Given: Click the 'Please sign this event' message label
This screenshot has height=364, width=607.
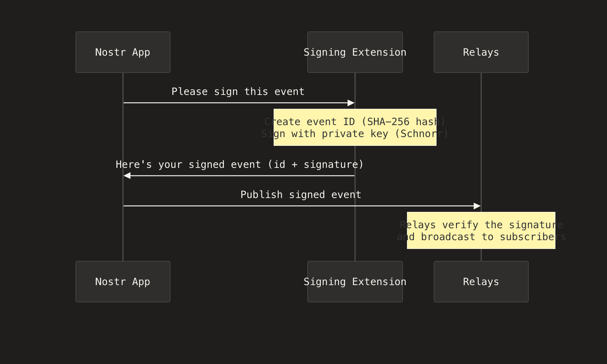Looking at the screenshot, I should (x=238, y=91).
